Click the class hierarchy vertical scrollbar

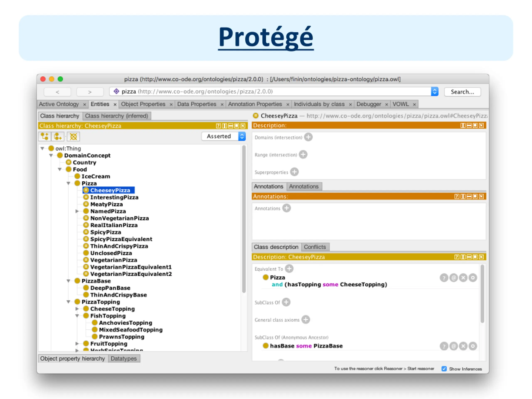click(x=244, y=219)
